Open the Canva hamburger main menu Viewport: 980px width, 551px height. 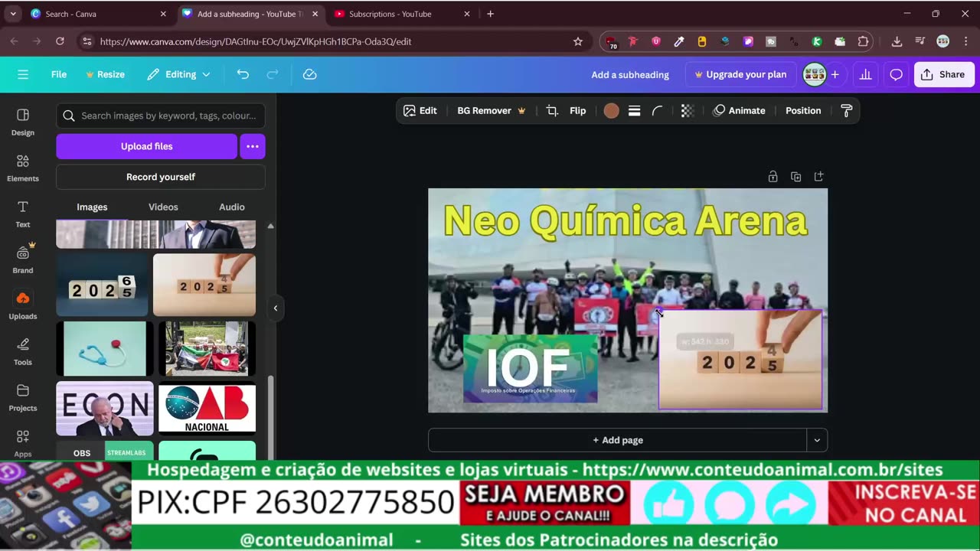click(x=23, y=74)
